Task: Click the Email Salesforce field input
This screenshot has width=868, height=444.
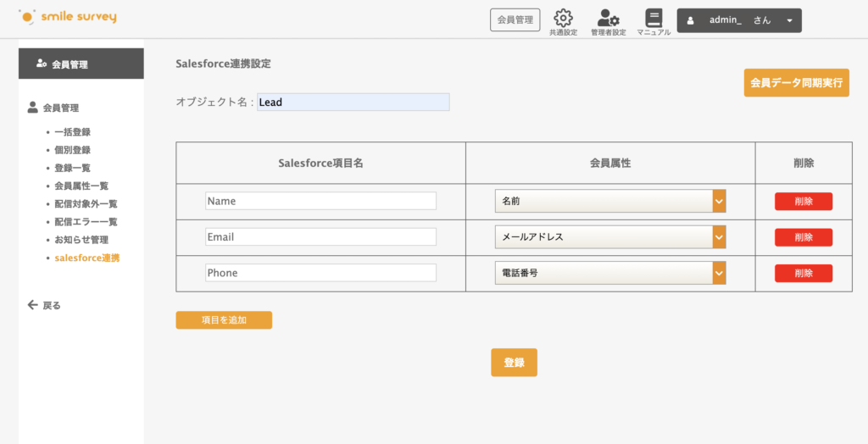Action: pyautogui.click(x=320, y=237)
